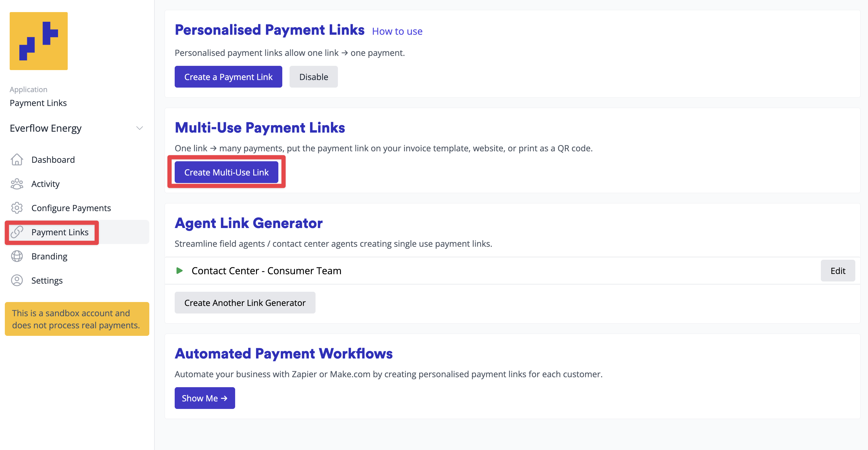This screenshot has height=450, width=868.
Task: Disable personalised payment links
Action: click(x=313, y=77)
